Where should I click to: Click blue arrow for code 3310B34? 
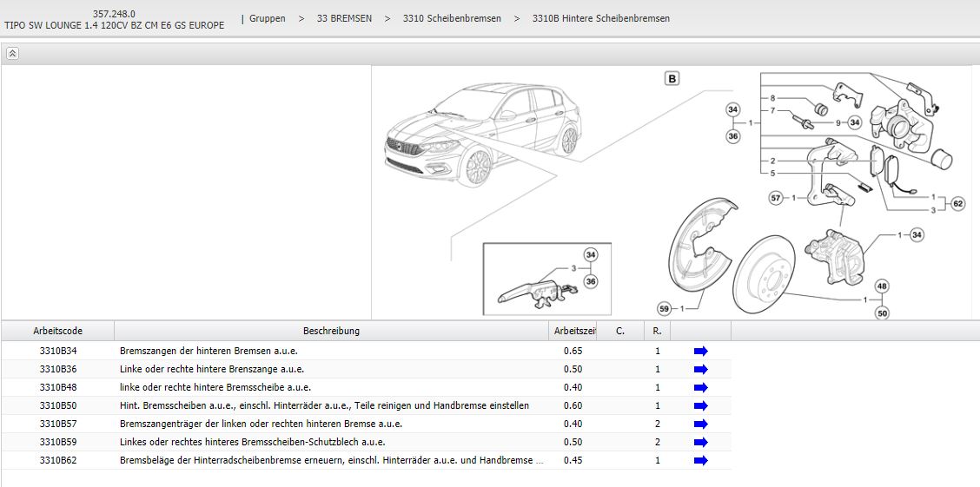click(x=701, y=351)
